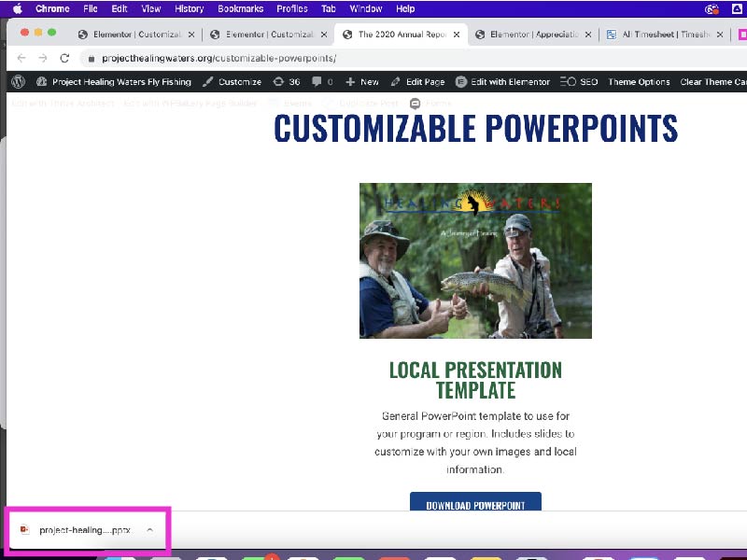
Task: Open the Chrome application menu
Action: pos(52,8)
